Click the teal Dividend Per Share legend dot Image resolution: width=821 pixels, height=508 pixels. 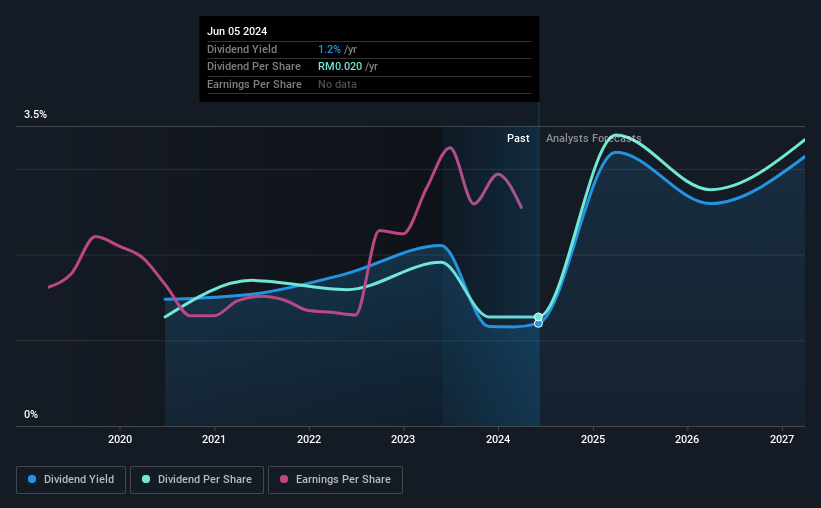pyautogui.click(x=146, y=479)
